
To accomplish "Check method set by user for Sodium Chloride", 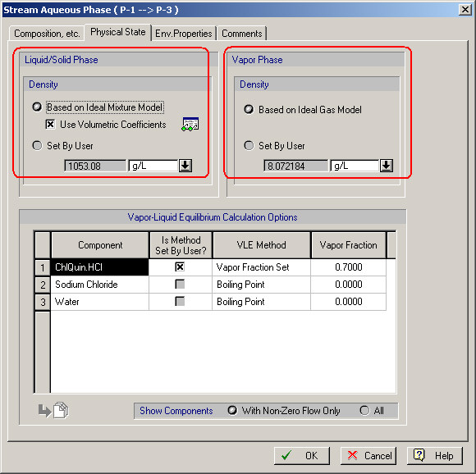I will [x=180, y=285].
